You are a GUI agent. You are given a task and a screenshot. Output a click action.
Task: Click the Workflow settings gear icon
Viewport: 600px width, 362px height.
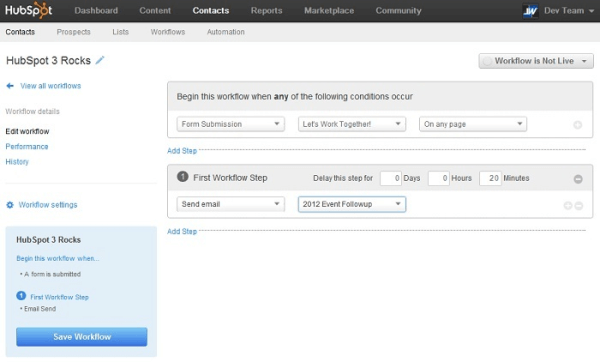10,205
